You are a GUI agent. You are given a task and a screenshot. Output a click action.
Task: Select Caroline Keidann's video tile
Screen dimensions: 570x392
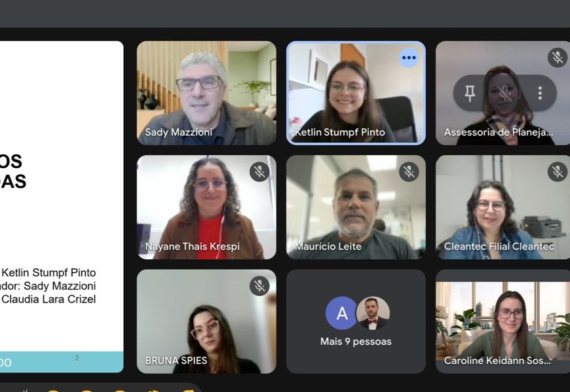click(503, 321)
